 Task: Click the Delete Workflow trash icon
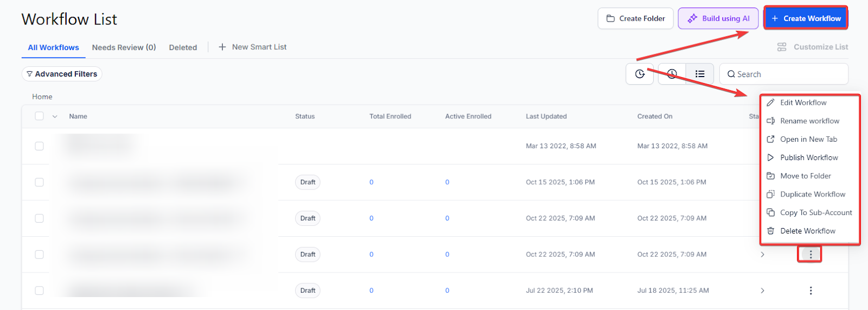click(x=770, y=231)
